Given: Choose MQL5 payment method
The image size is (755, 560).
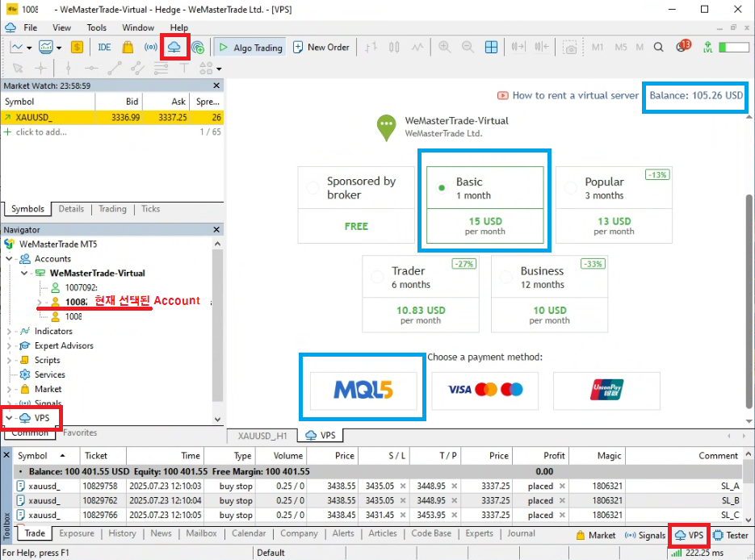Looking at the screenshot, I should tap(363, 391).
